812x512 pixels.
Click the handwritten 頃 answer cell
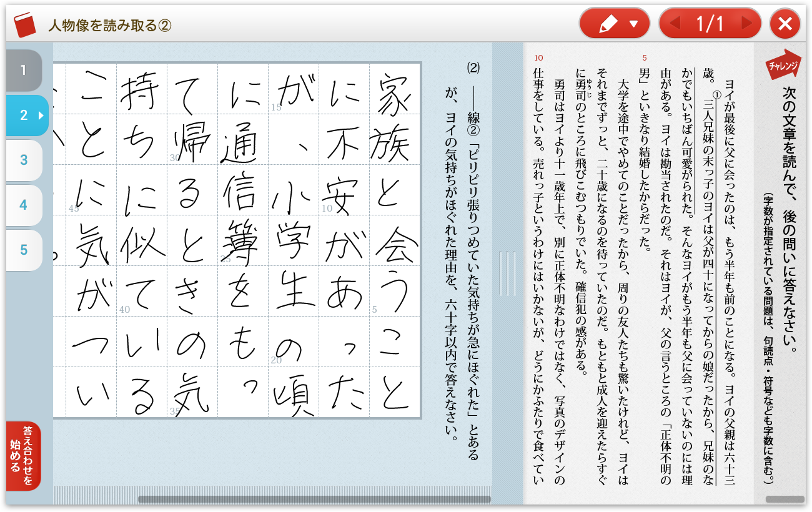pos(294,391)
